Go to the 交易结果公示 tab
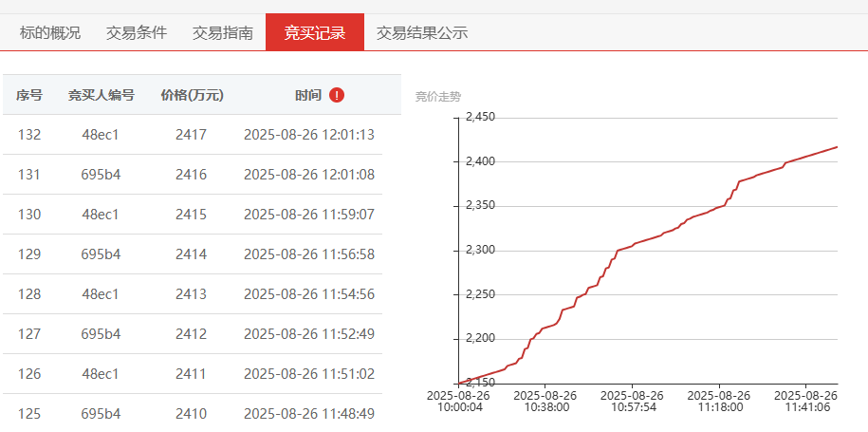Viewport: 868px width, 432px height. tap(422, 32)
